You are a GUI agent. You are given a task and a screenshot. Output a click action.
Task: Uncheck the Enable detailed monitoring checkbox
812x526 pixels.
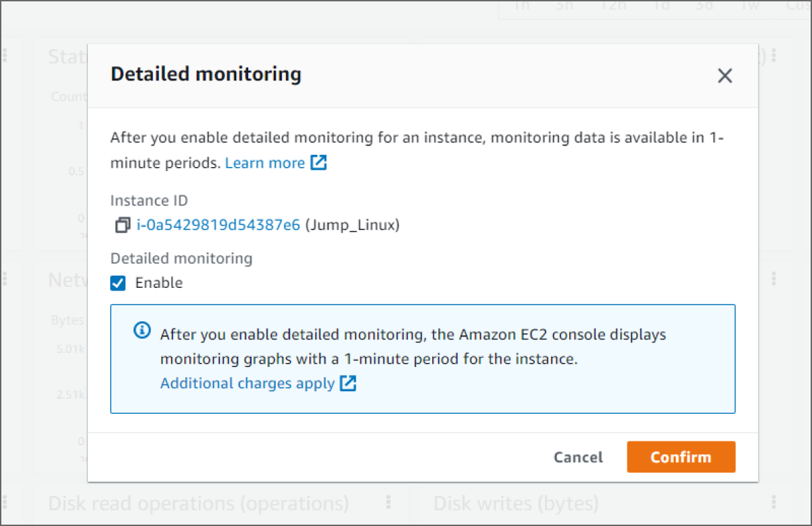tap(118, 283)
